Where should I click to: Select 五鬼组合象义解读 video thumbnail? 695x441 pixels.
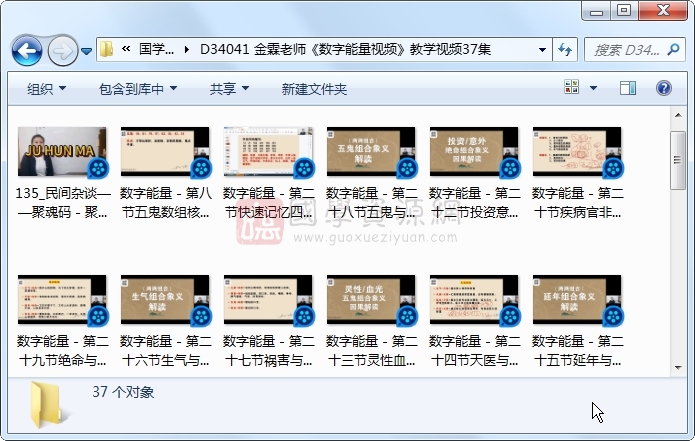tap(371, 152)
